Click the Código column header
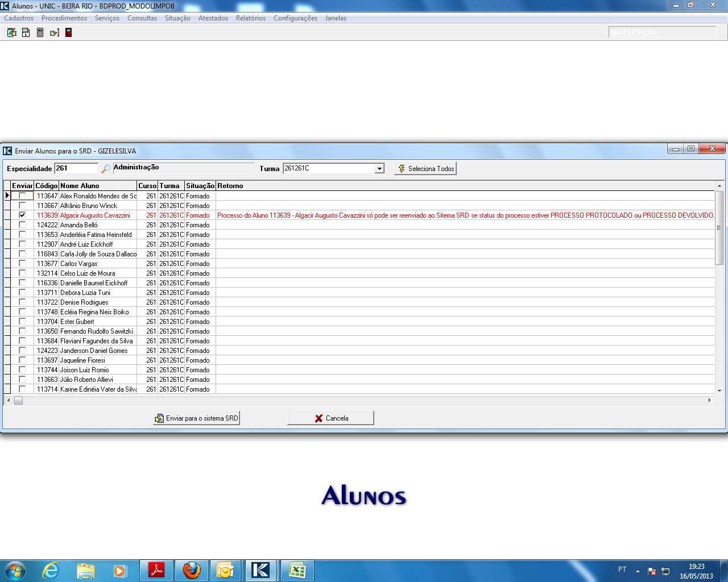Screen dimensions: 728x582 coord(47,186)
